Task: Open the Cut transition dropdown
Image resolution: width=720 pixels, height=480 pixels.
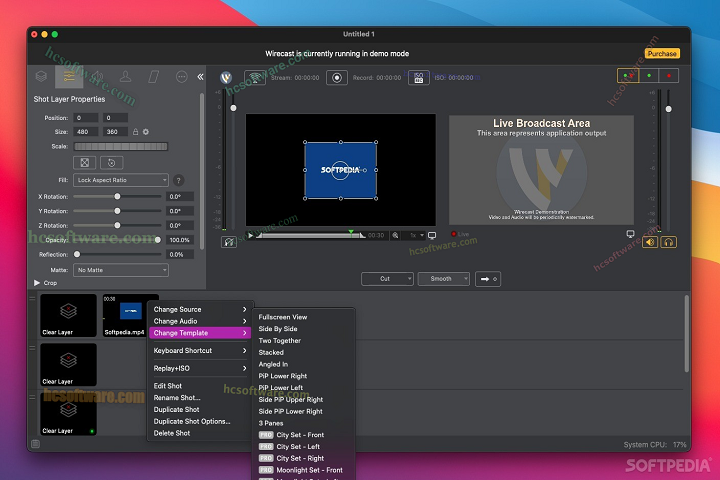Action: 387,279
